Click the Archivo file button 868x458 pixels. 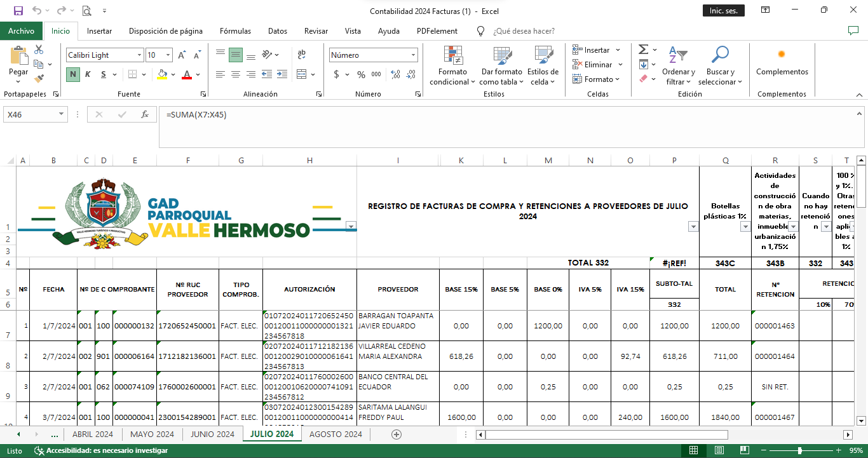(21, 31)
